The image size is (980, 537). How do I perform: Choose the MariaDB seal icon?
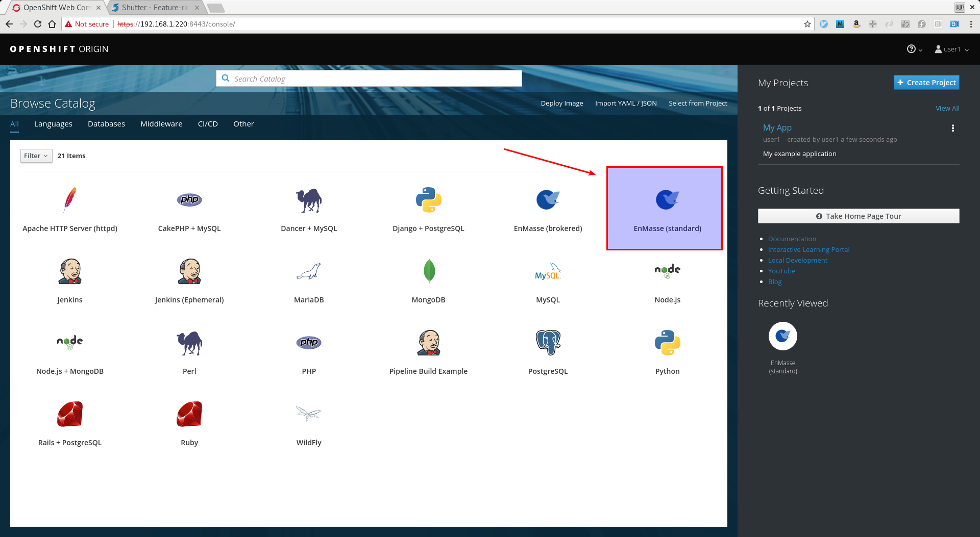(309, 271)
